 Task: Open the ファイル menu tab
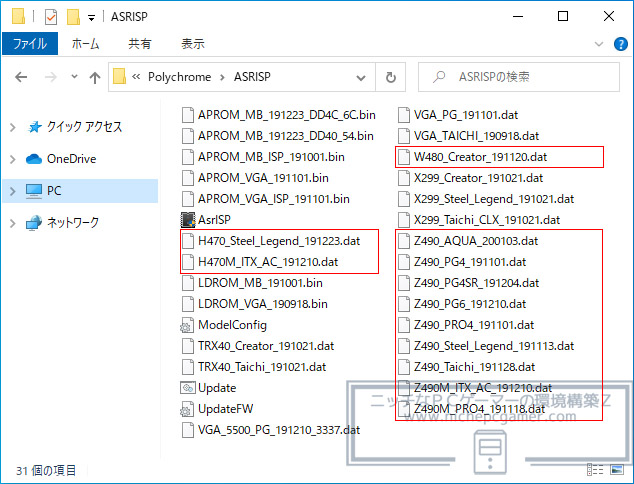coord(30,44)
